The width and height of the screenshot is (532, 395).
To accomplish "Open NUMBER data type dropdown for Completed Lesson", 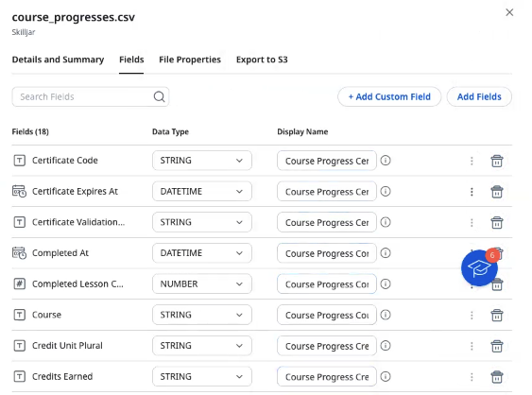I will click(202, 283).
